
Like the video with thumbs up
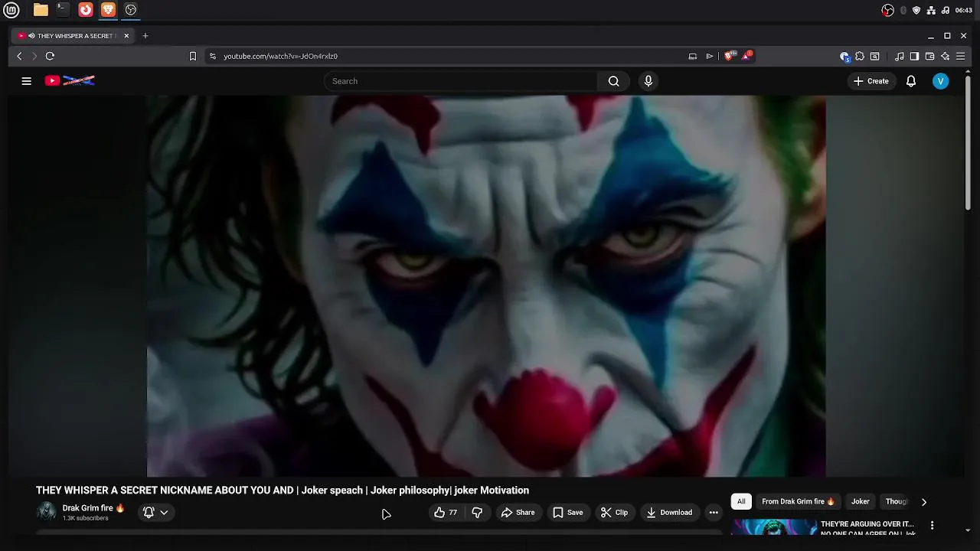point(445,513)
